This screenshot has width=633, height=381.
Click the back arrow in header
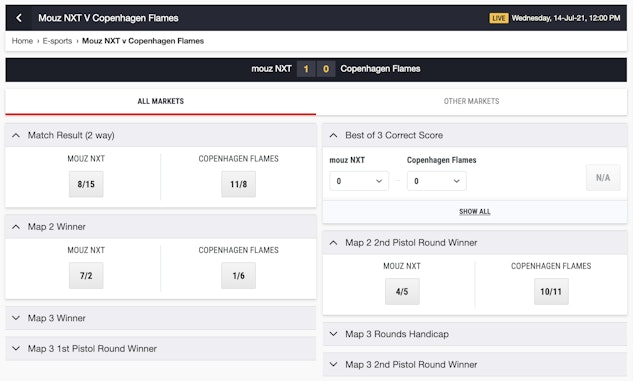coord(19,18)
